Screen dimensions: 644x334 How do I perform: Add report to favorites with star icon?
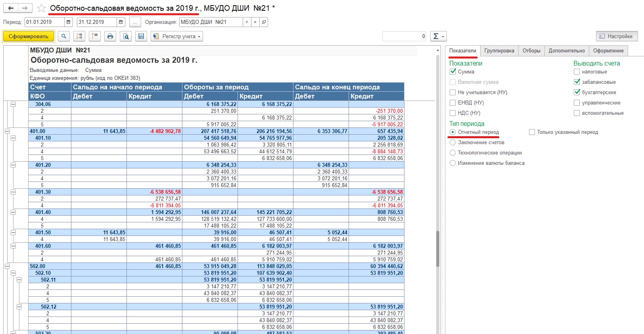(x=41, y=8)
